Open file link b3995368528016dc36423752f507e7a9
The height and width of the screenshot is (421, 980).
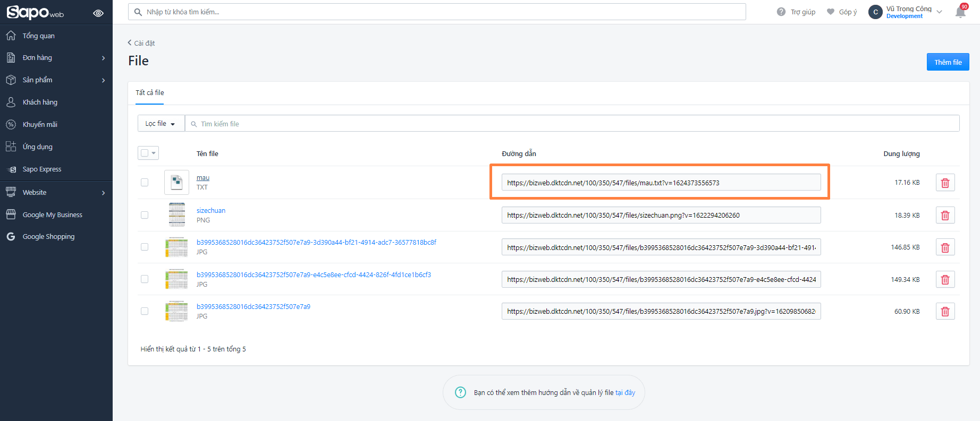pyautogui.click(x=254, y=307)
